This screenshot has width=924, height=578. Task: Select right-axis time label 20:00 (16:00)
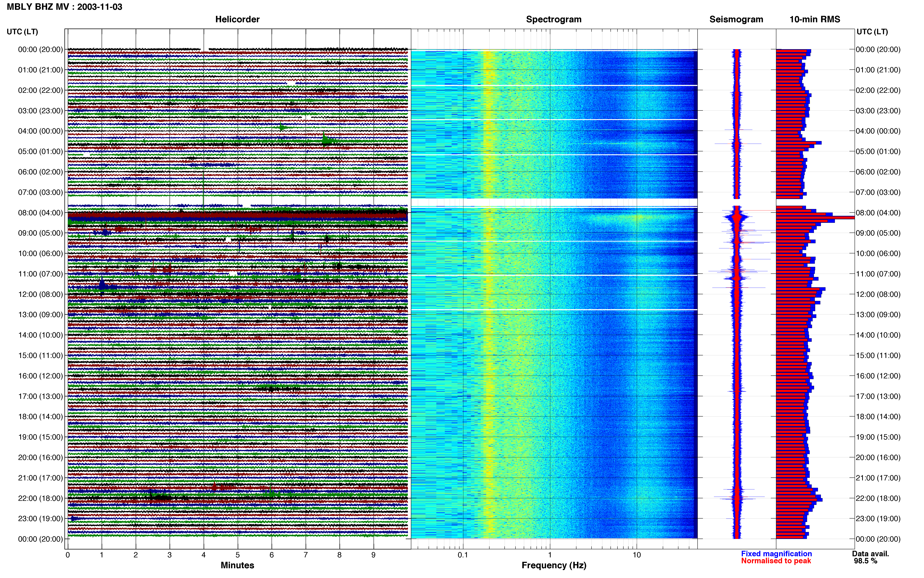(x=878, y=458)
